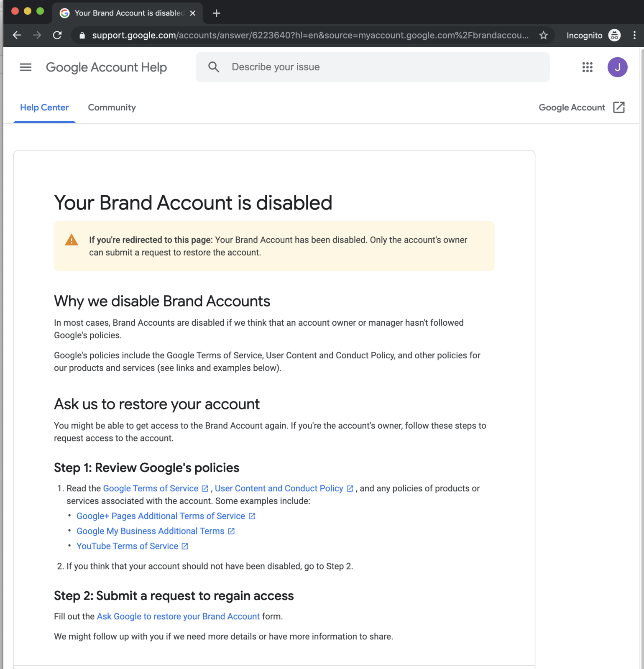Open Google My Business Additional Terms link
The width and height of the screenshot is (644, 669).
[x=151, y=531]
